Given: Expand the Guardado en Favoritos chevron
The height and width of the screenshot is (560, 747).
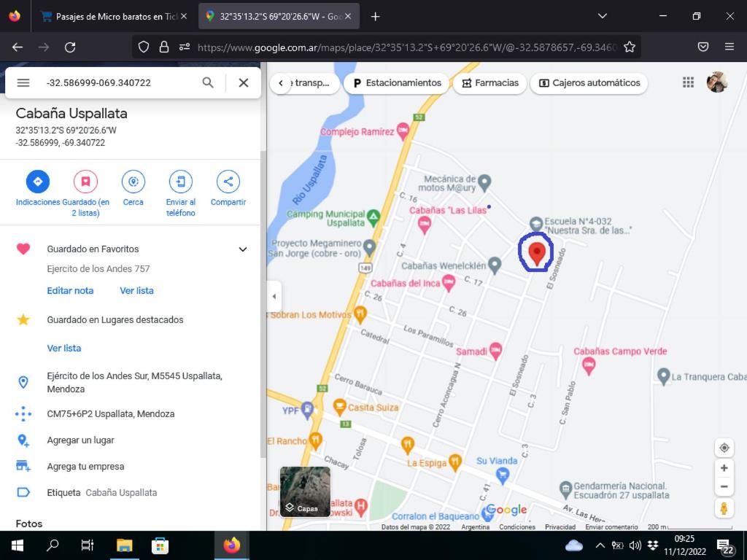Looking at the screenshot, I should point(243,249).
